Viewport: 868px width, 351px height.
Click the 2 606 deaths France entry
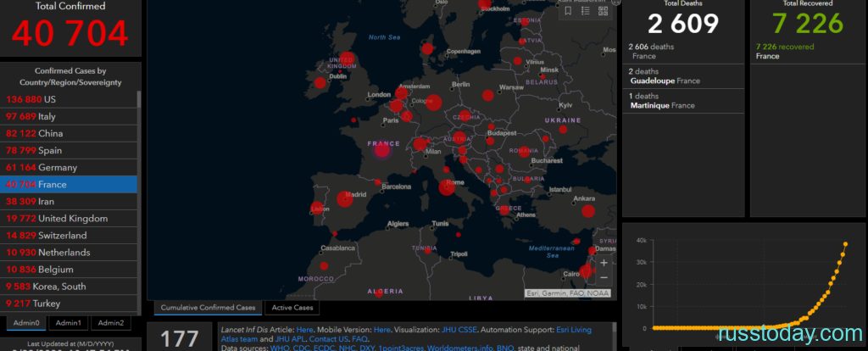pos(684,52)
